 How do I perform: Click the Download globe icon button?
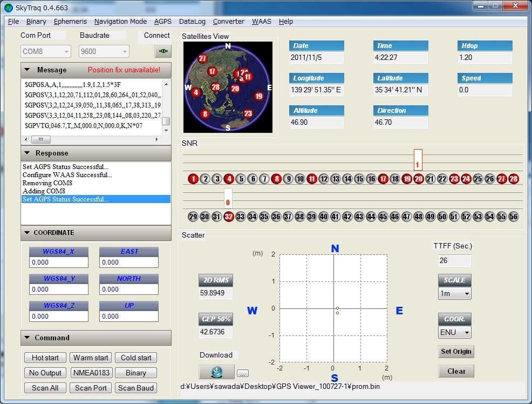pos(216,372)
